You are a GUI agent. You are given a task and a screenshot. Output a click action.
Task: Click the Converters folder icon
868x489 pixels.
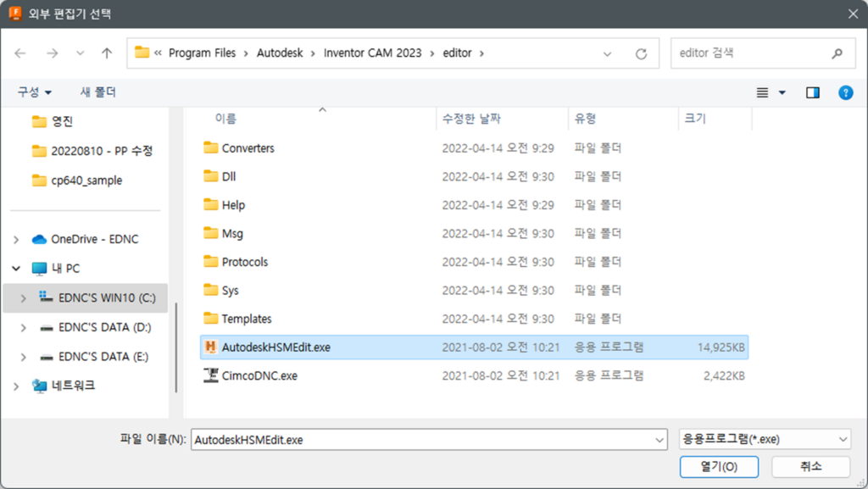210,147
